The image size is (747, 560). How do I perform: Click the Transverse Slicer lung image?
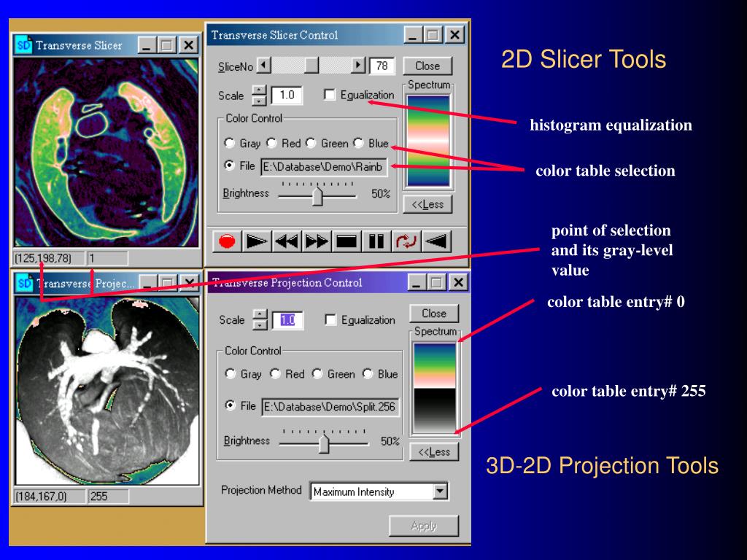pyautogui.click(x=106, y=152)
